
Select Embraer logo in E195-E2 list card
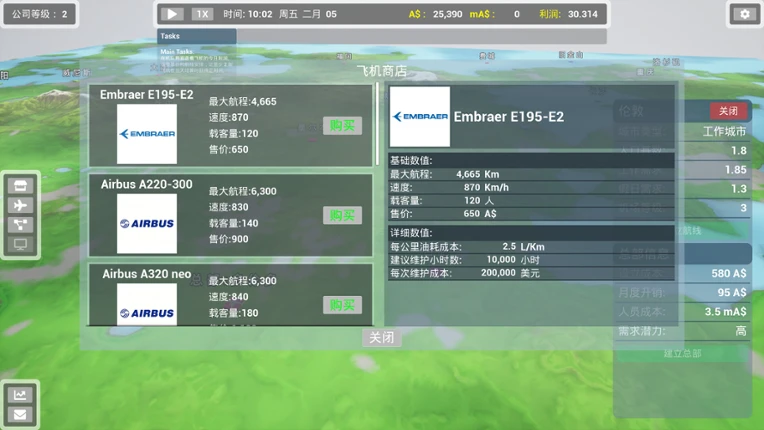[x=147, y=134]
